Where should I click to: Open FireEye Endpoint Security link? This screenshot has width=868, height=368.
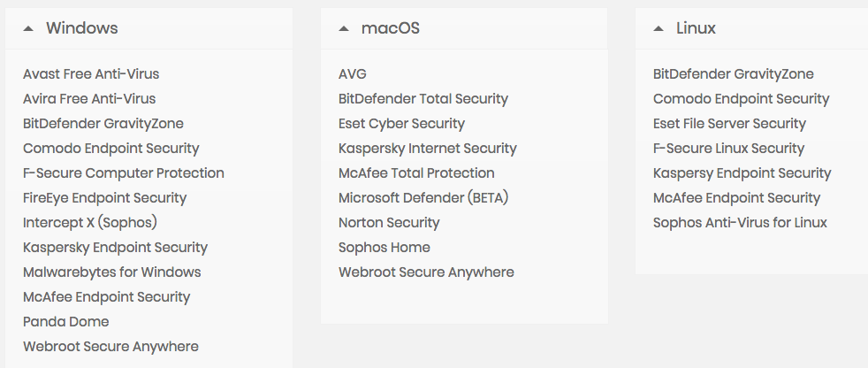coord(104,198)
